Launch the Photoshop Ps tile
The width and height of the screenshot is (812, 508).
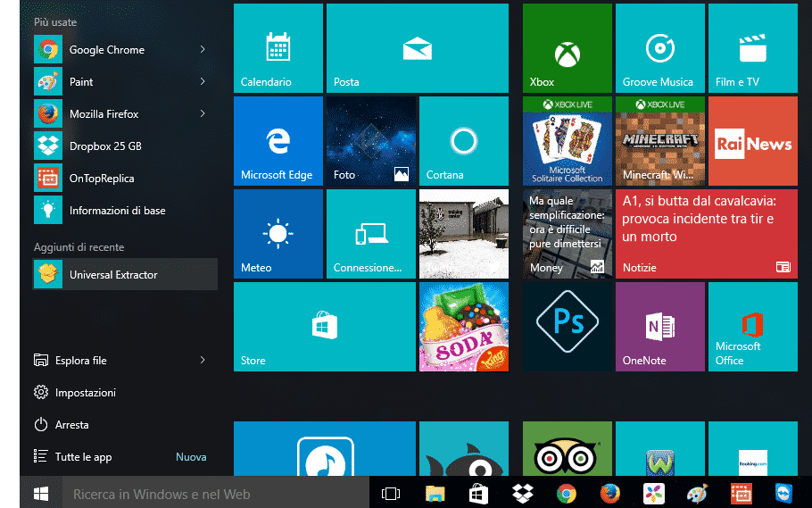click(567, 327)
